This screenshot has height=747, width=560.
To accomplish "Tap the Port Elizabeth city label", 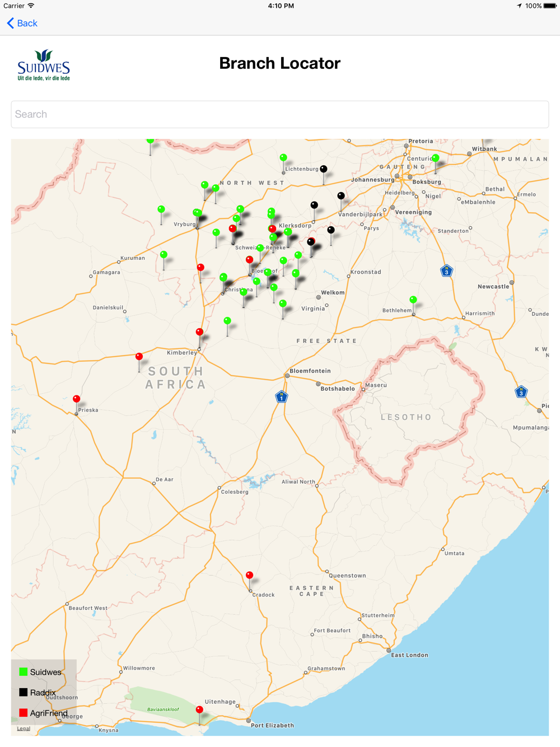I will pyautogui.click(x=272, y=725).
